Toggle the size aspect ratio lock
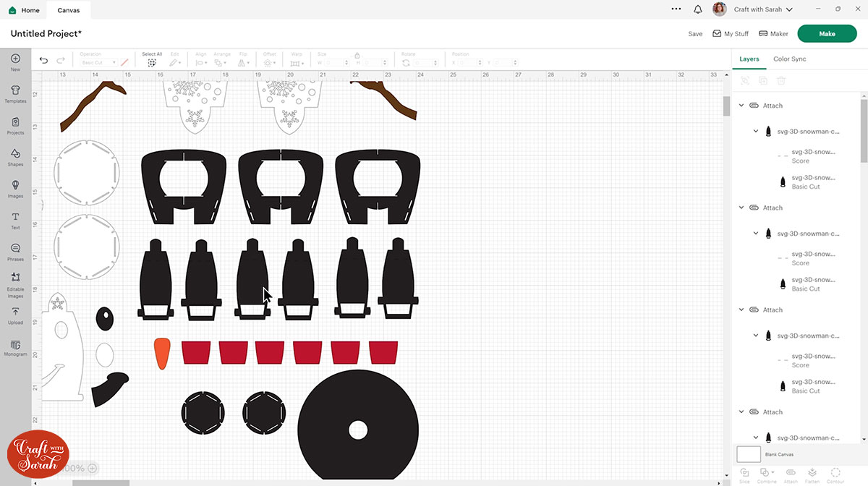 click(357, 55)
